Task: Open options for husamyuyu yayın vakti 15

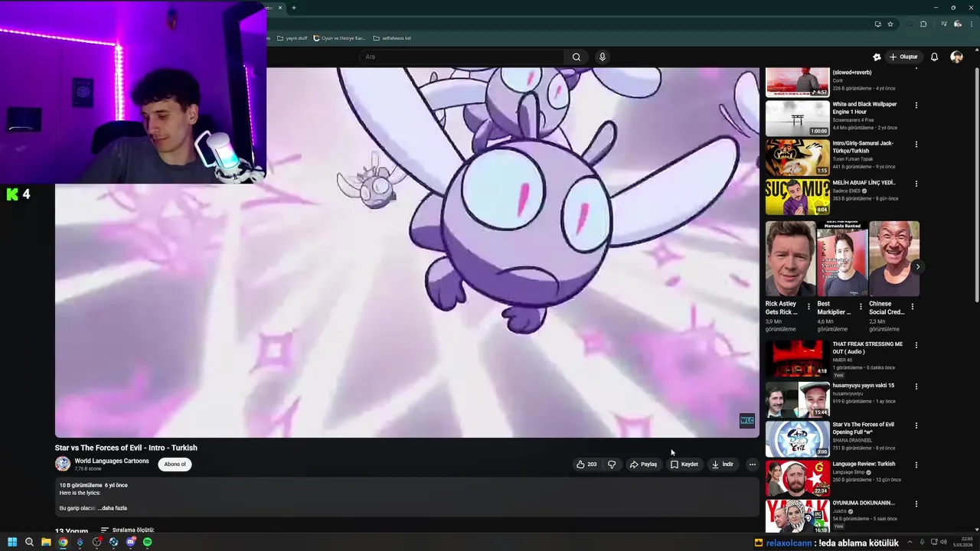Action: (x=916, y=386)
